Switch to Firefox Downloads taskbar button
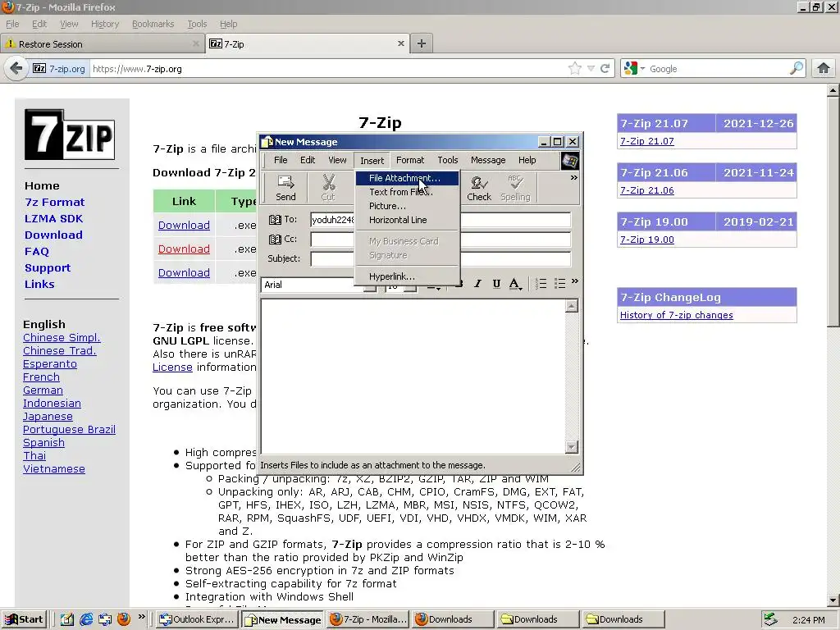Screen dimensions: 840x630 (x=452, y=619)
